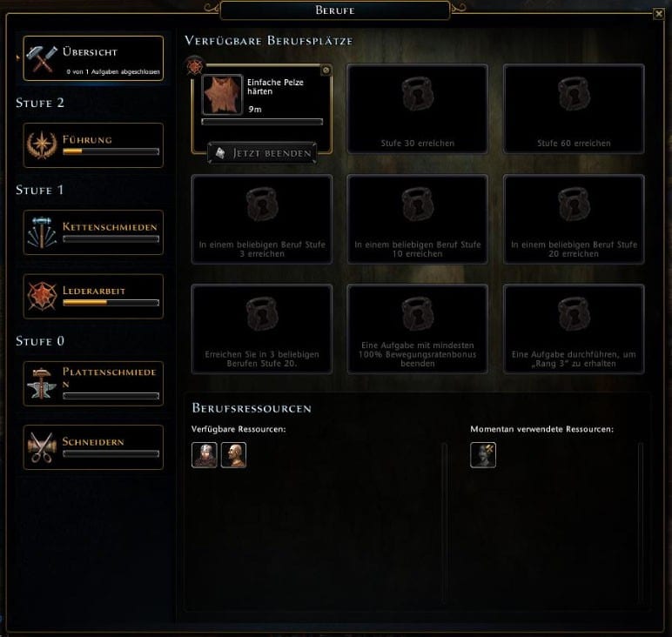This screenshot has width=672, height=637.
Task: Click the locked slot requiring Rang 3
Action: tap(574, 329)
